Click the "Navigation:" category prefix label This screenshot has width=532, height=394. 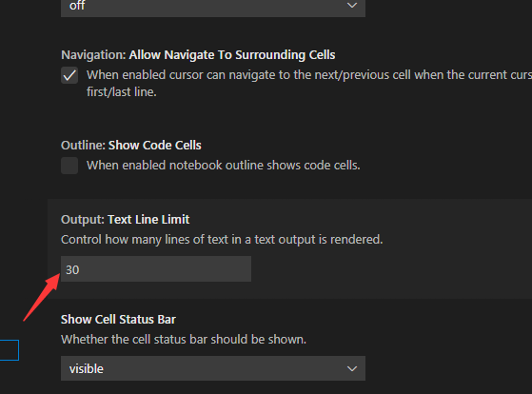(x=93, y=55)
